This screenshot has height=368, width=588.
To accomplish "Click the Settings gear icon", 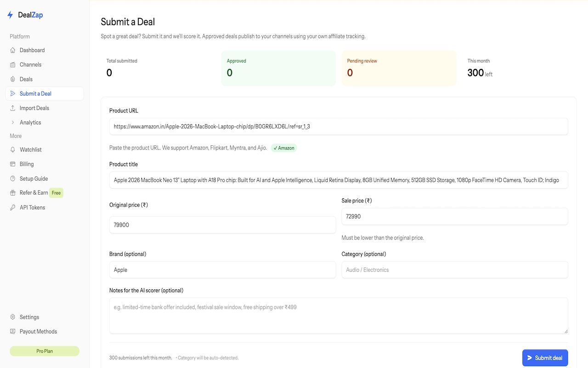I will click(13, 317).
